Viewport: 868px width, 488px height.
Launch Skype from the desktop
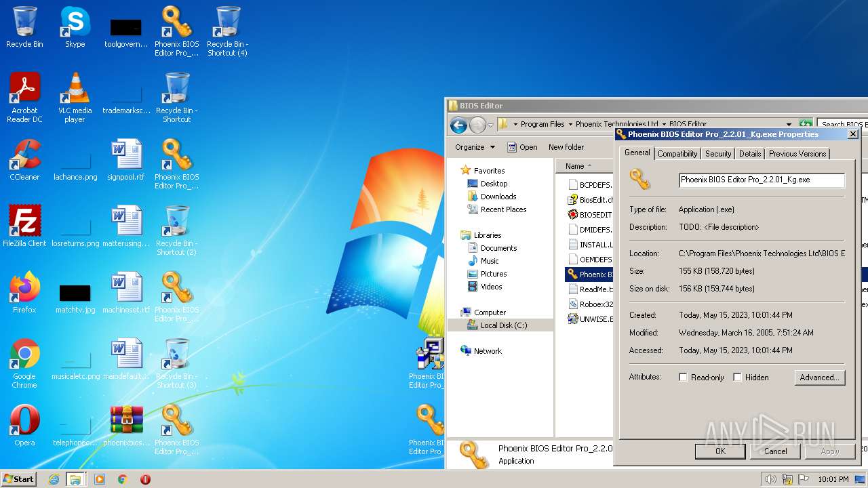(75, 27)
